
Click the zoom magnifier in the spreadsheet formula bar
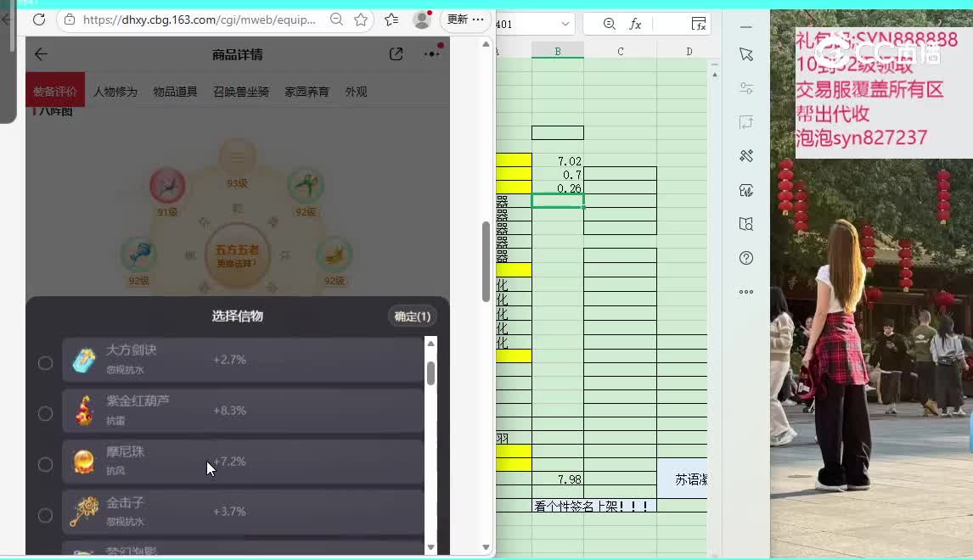610,25
